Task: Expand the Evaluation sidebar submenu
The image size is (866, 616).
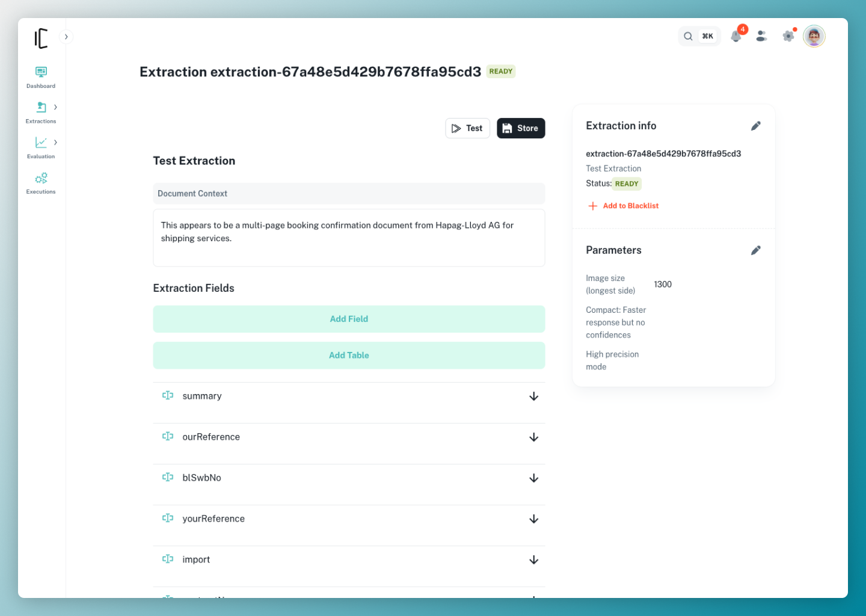Action: click(x=55, y=143)
